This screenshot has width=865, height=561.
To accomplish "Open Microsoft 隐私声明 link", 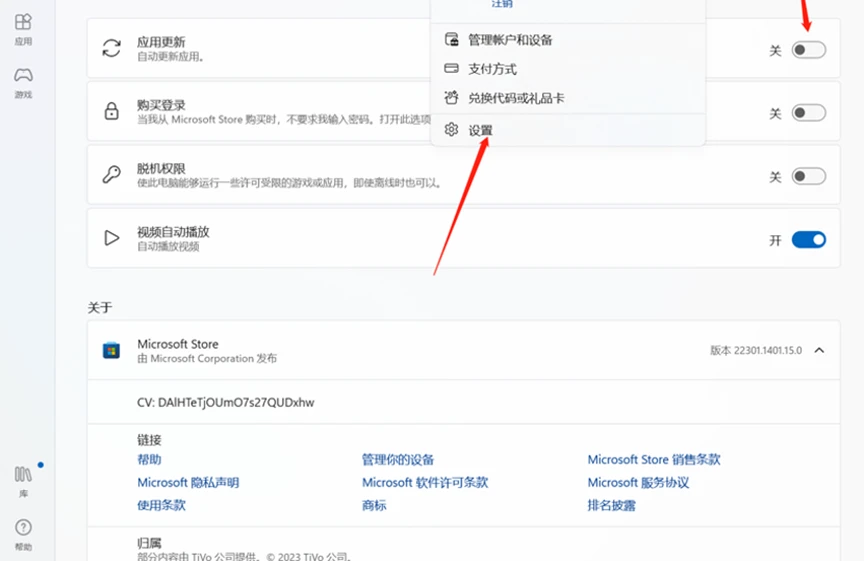I will (x=188, y=483).
